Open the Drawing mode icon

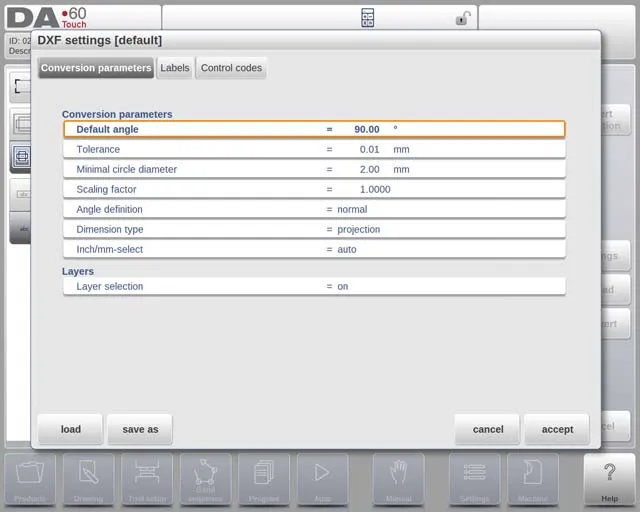coord(88,478)
